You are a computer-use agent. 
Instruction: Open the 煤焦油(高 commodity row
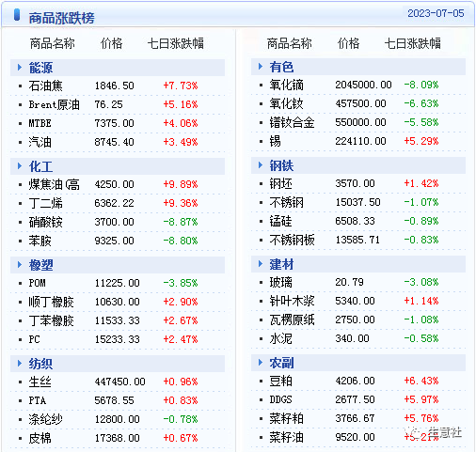coord(54,184)
